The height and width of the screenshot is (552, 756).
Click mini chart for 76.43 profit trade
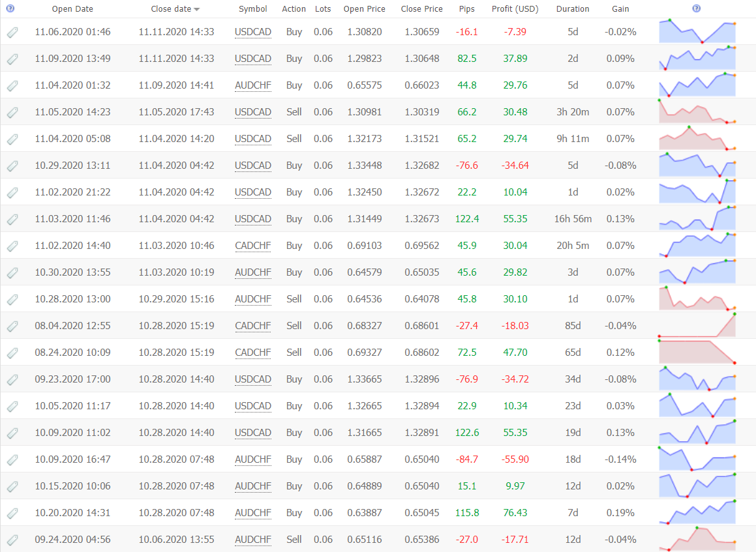point(697,512)
